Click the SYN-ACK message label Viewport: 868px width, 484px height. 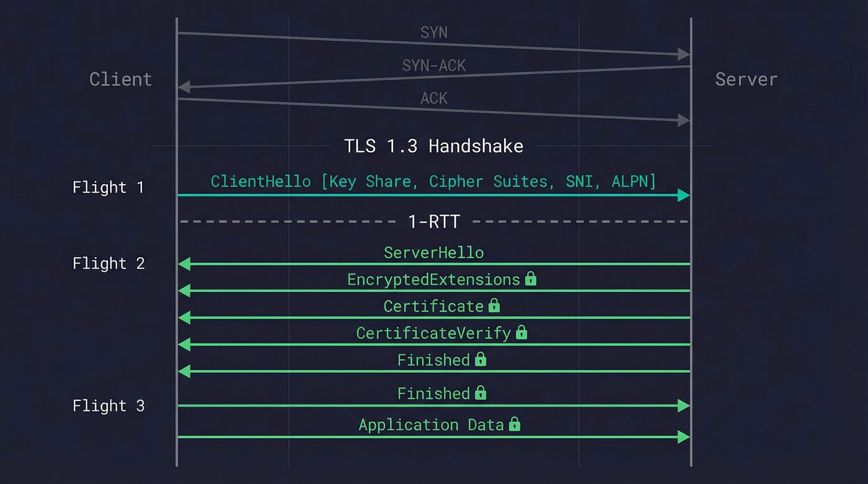click(434, 65)
